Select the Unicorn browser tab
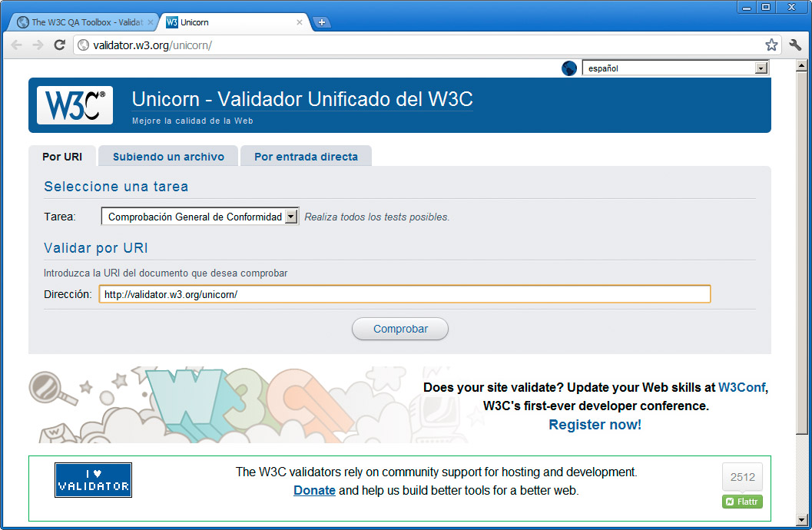Screen dimensions: 812x530 coord(234,22)
